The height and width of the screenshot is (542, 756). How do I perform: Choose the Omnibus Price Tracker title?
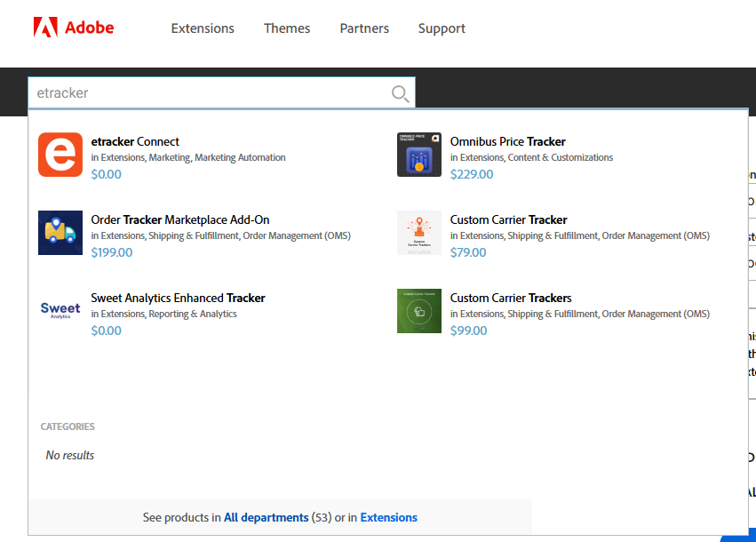(x=507, y=141)
